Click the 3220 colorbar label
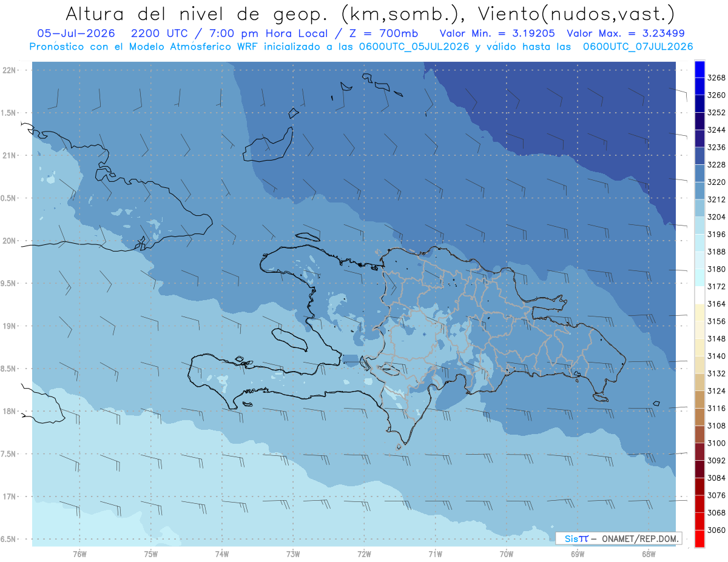728x562 pixels. [x=716, y=182]
